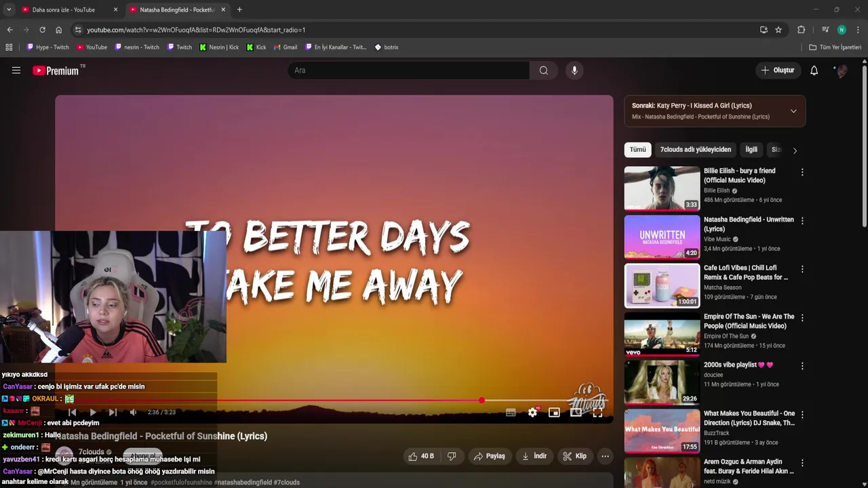Open options for Natasha Bedingfield Unwritten video
This screenshot has height=488, width=868.
coord(802,221)
